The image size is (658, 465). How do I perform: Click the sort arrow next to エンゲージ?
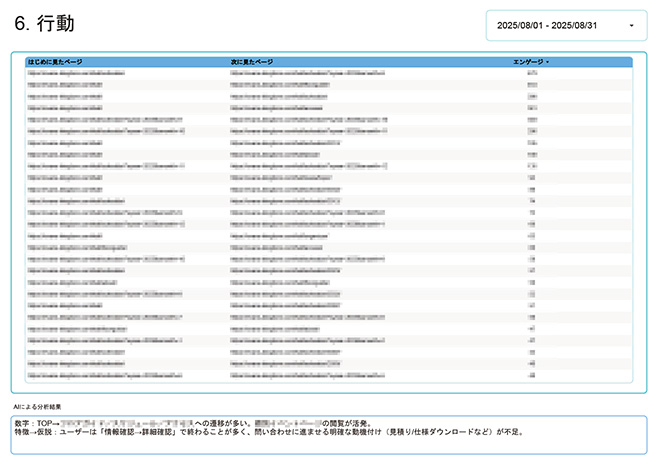point(547,62)
